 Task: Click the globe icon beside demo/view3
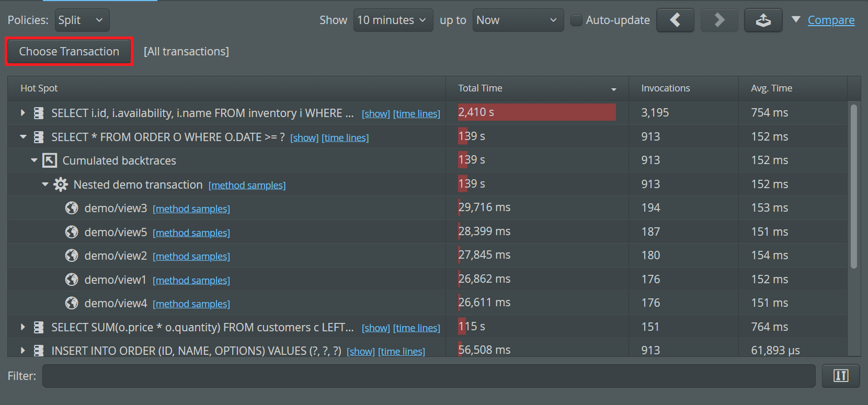click(x=72, y=209)
